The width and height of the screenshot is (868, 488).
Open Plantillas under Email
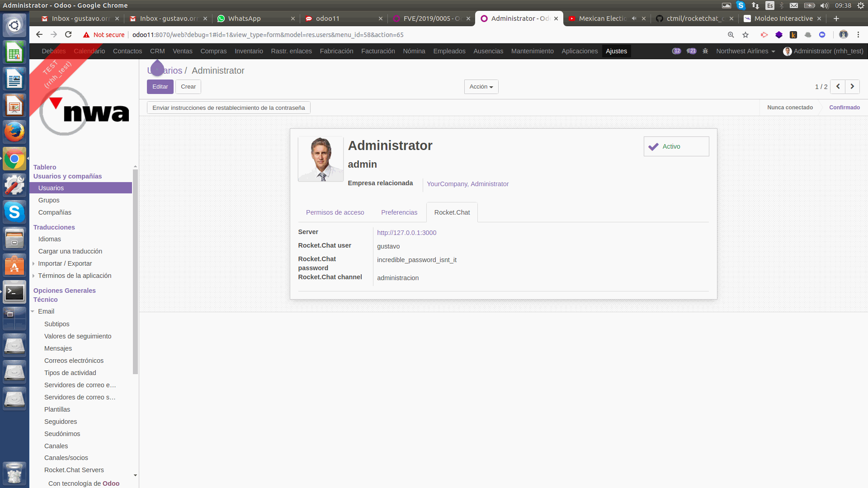coord(57,409)
